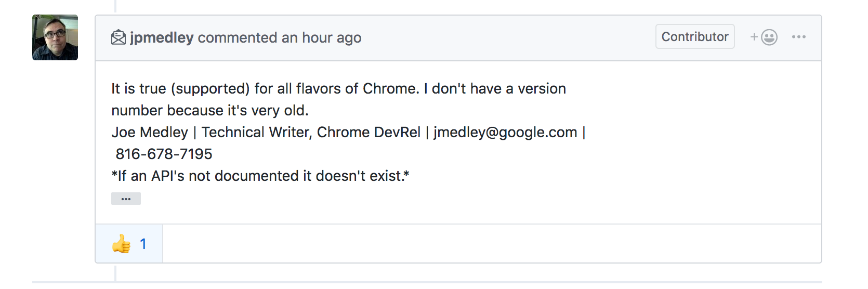868x289 pixels.
Task: Click the "If an API's not documented" line
Action: [x=260, y=176]
